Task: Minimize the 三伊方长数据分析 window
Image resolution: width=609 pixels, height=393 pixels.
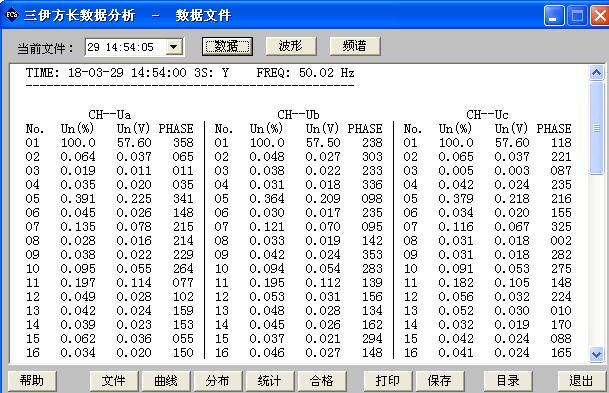Action: pyautogui.click(x=553, y=16)
